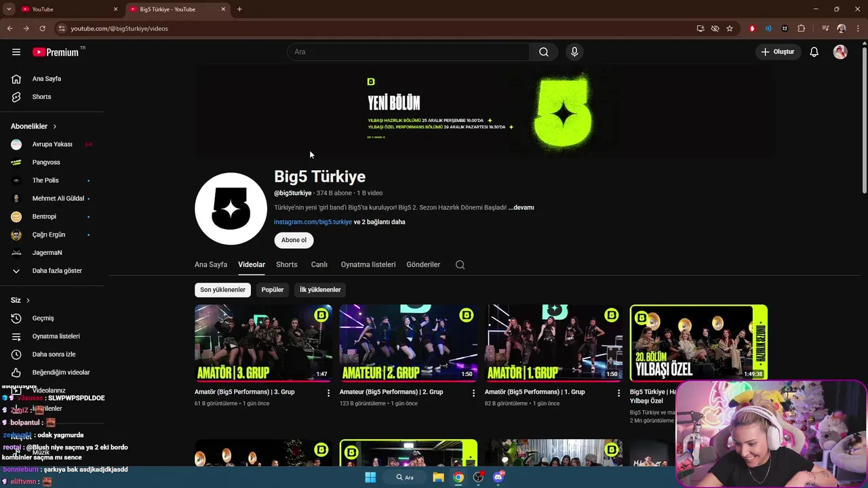The height and width of the screenshot is (488, 868).
Task: Search within channel magnifier icon
Action: pyautogui.click(x=460, y=265)
